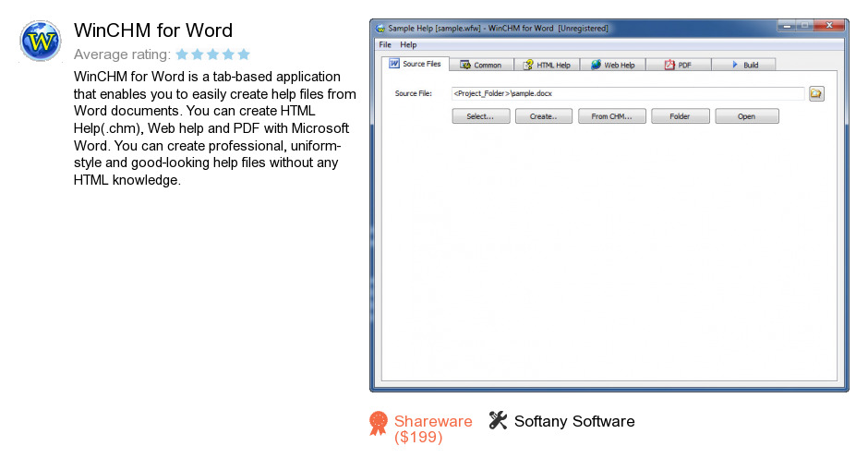Maximize the WinCHM for Word window
Viewport: 868px width, 470px height.
click(805, 25)
